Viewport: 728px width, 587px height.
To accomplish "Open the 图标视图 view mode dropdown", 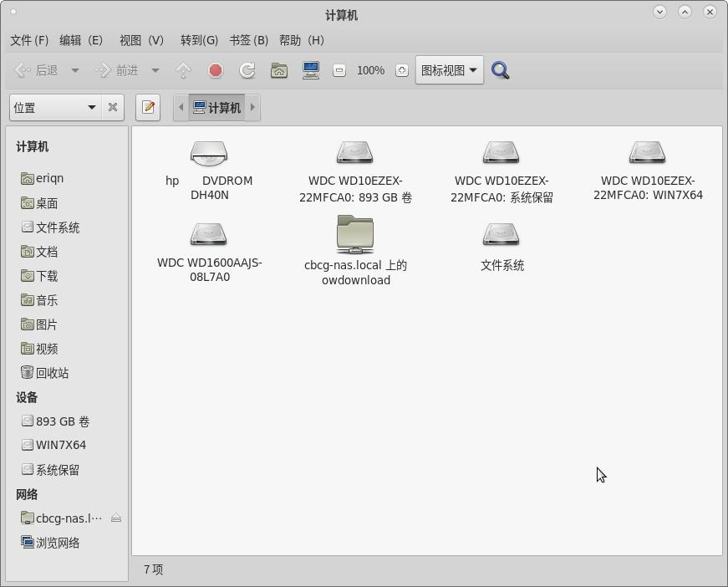I will point(450,70).
